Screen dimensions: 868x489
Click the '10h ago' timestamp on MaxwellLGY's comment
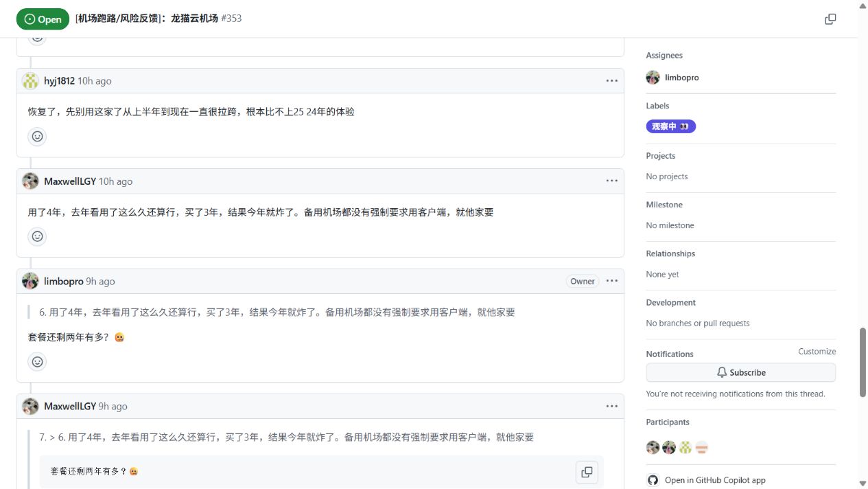(x=116, y=181)
